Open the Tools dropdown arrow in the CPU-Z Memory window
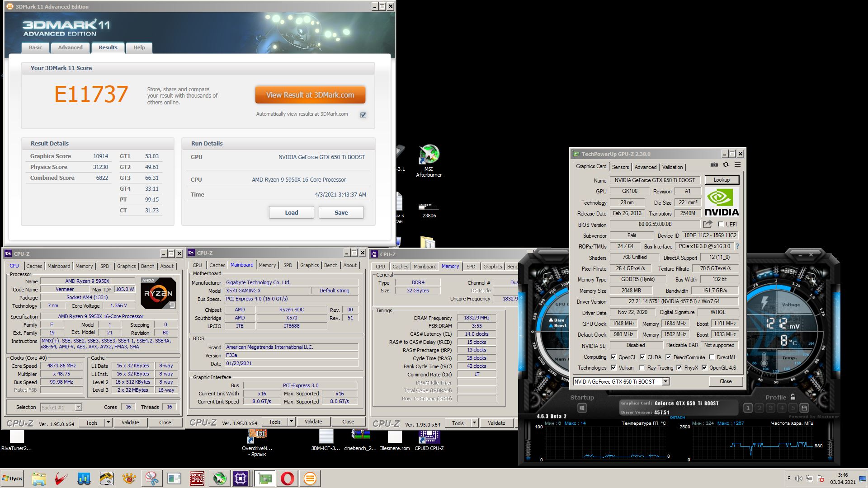The image size is (868, 488). [474, 423]
